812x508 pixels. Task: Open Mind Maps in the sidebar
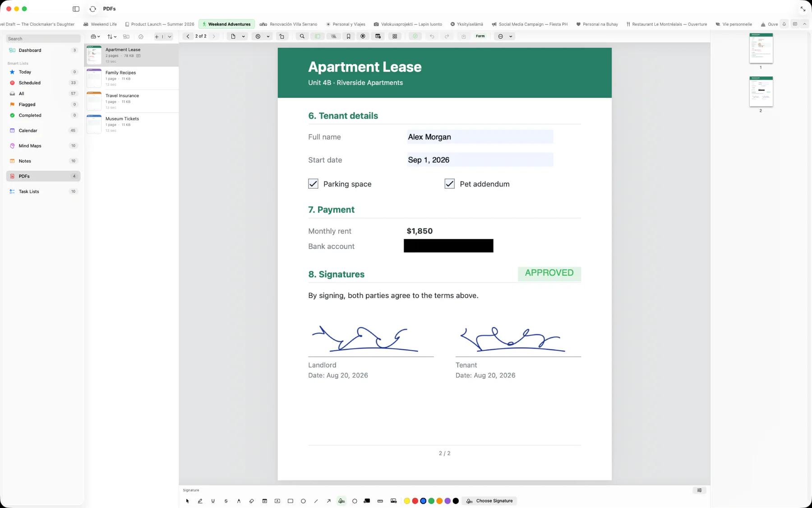[43, 146]
